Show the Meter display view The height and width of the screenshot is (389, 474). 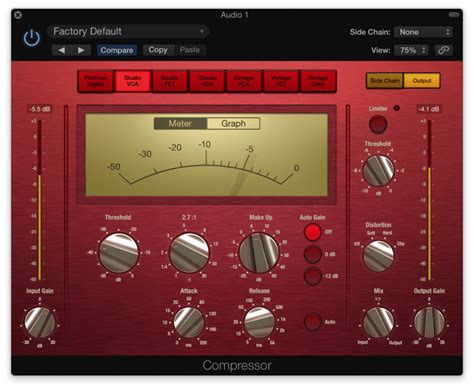(x=180, y=124)
